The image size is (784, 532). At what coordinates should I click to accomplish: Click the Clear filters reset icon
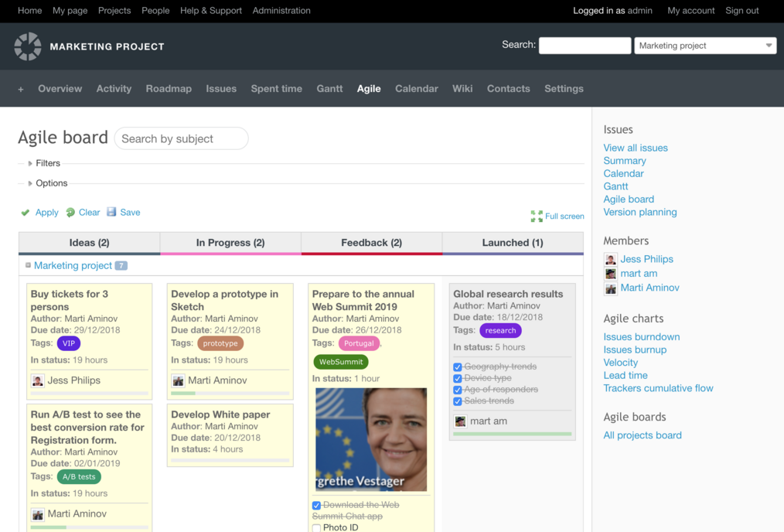coord(70,213)
